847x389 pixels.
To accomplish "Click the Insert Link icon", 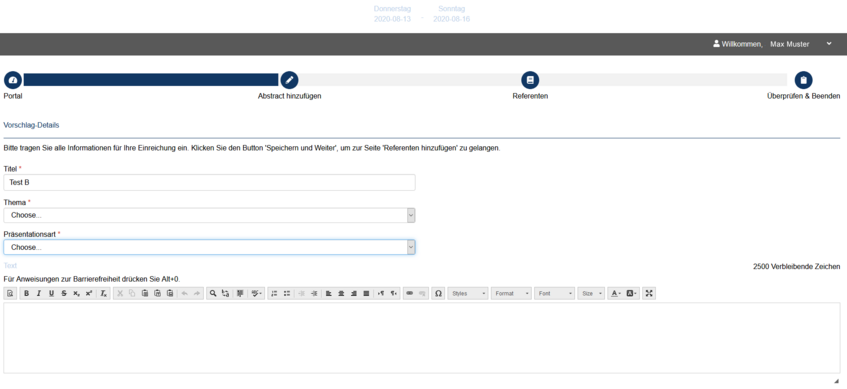I will [409, 293].
